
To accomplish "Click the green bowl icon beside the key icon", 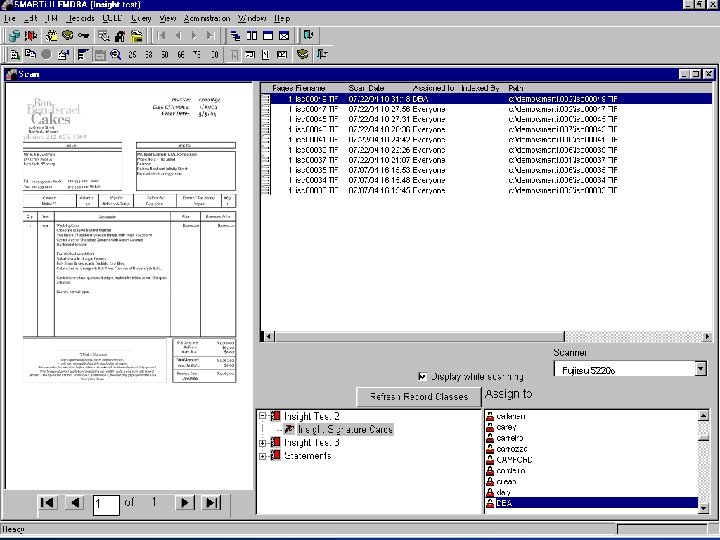I will tap(68, 35).
